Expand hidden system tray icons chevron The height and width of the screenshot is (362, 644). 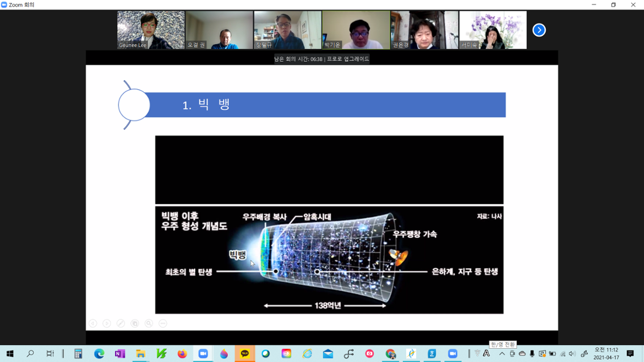(x=502, y=354)
